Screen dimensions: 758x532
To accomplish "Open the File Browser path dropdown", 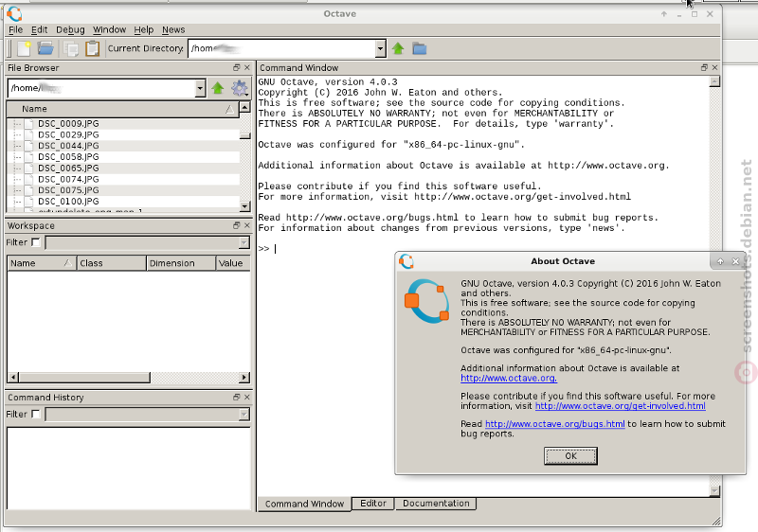I will pyautogui.click(x=200, y=88).
